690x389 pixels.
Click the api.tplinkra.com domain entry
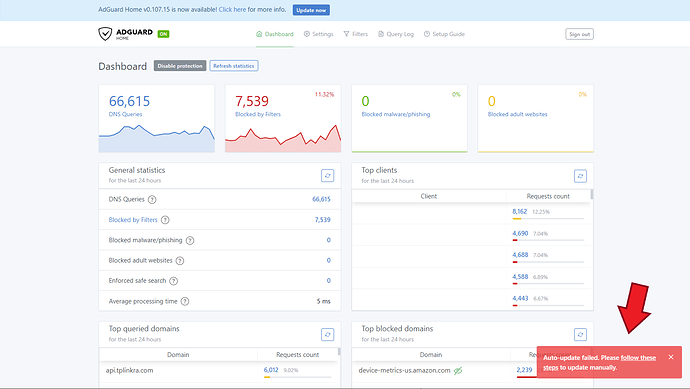click(129, 371)
